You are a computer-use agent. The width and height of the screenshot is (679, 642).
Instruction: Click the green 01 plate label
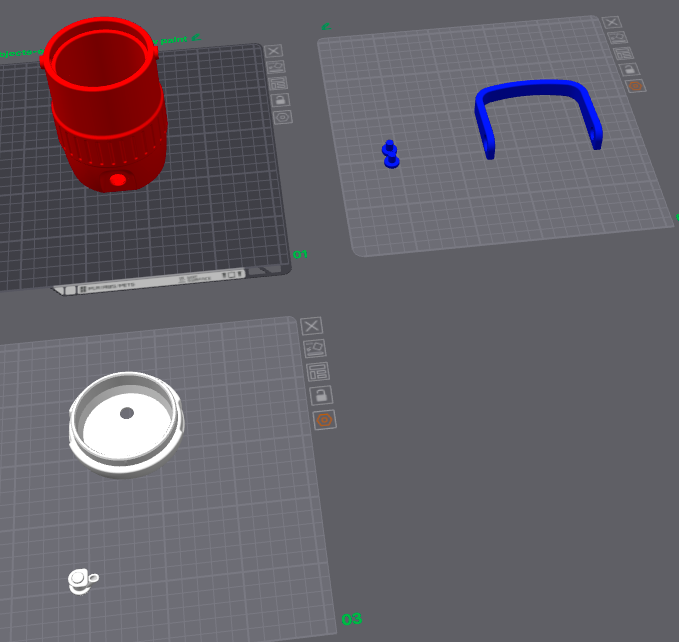coord(300,254)
